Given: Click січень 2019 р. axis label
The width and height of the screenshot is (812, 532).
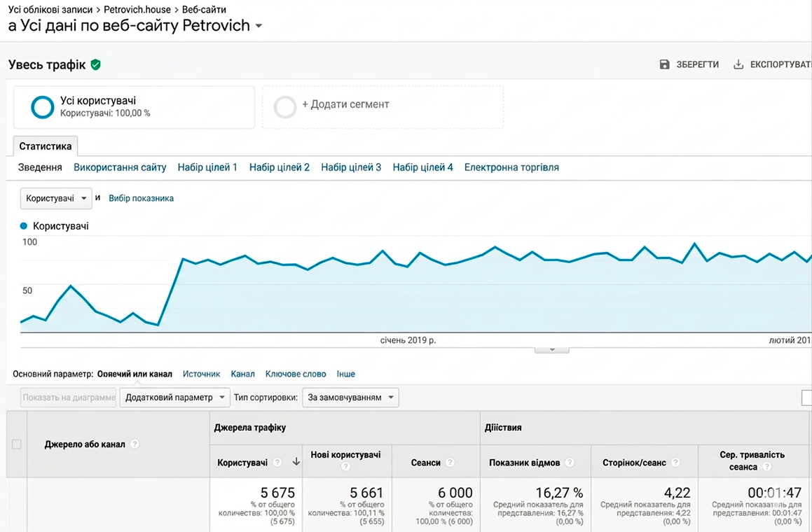Looking at the screenshot, I should point(408,340).
